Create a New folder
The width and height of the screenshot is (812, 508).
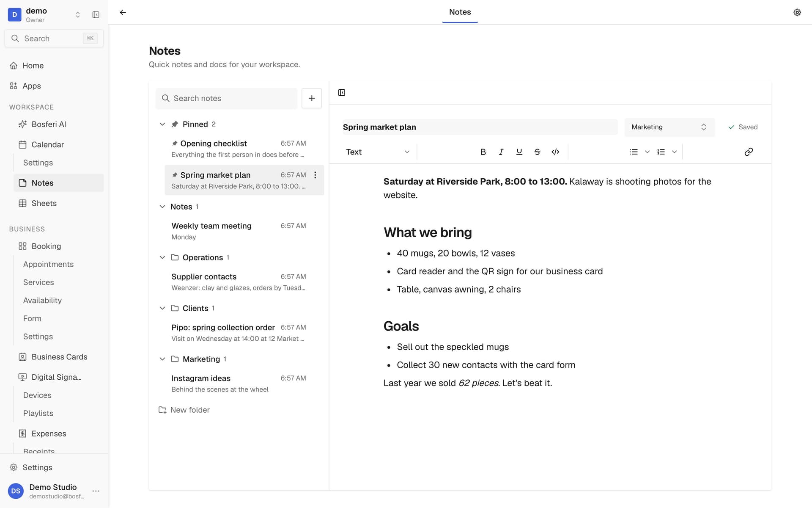point(184,410)
